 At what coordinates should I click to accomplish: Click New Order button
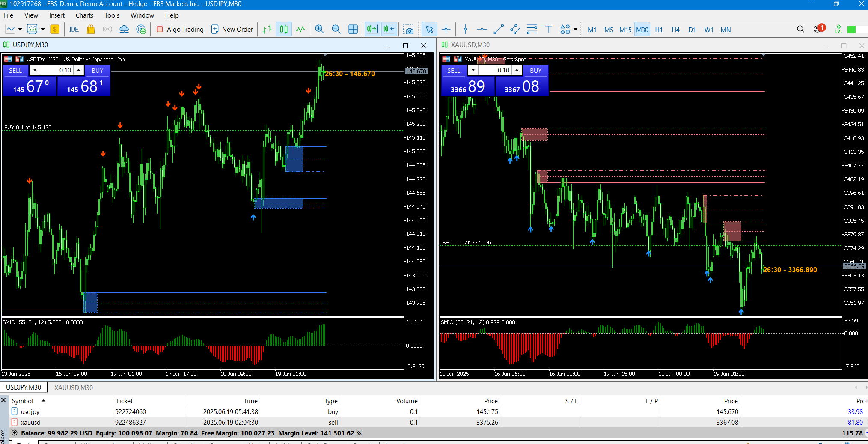232,30
